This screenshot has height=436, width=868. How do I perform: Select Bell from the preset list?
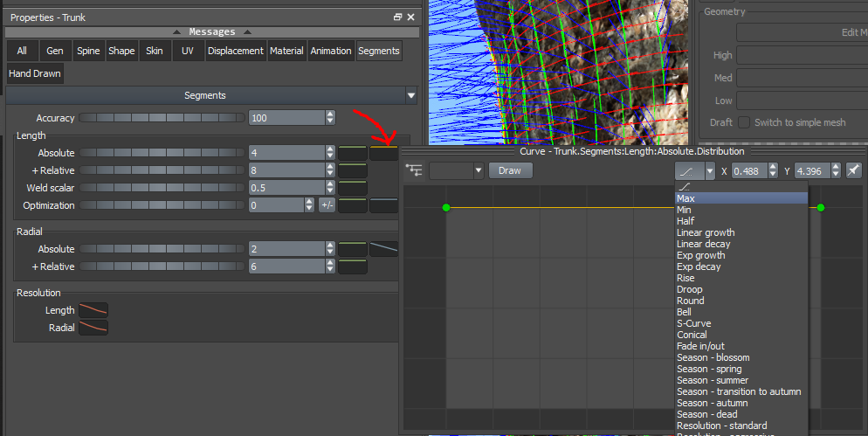[684, 312]
